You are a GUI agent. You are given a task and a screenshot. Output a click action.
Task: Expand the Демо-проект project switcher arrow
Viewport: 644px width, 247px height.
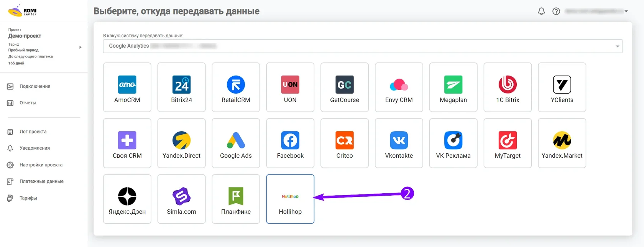(80, 47)
